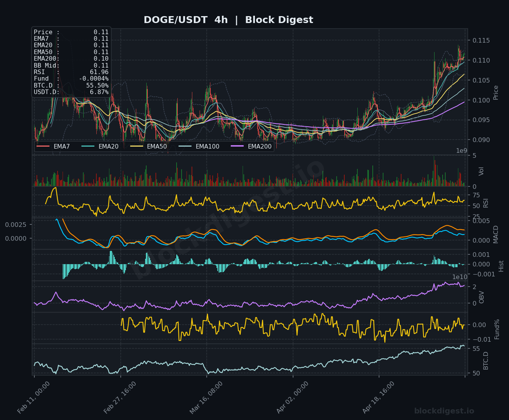Image resolution: width=509 pixels, height=420 pixels.
Task: Click the "Fund : -0.0004%" info row
Action: coord(71,79)
